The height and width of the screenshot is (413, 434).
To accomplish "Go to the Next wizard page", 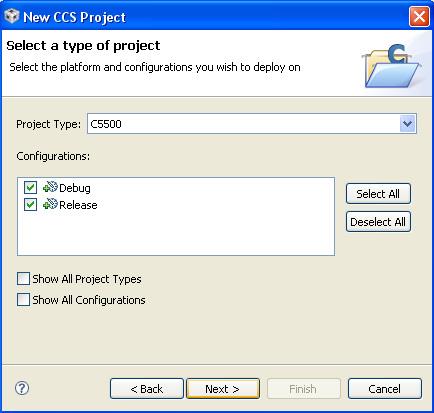I will tap(223, 389).
